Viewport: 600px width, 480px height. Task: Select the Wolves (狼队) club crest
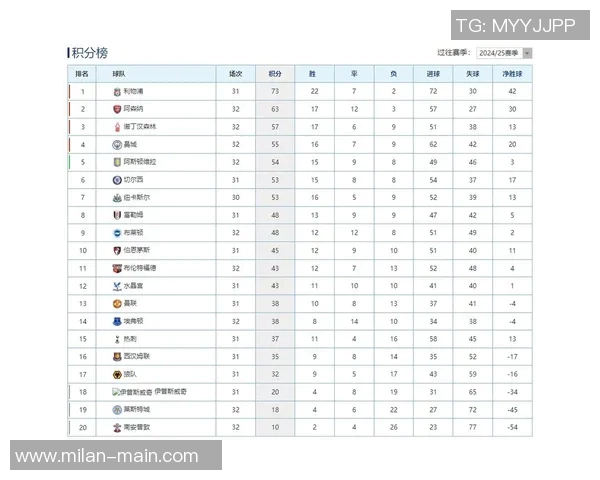point(116,373)
